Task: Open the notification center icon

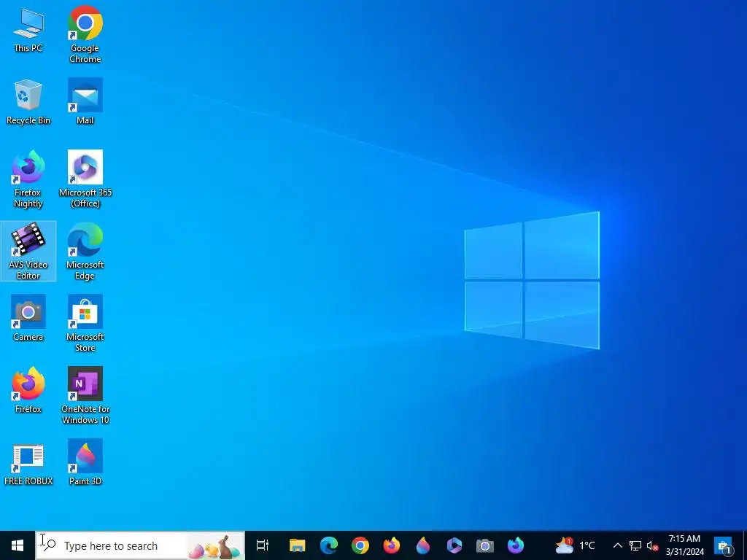Action: [724, 545]
